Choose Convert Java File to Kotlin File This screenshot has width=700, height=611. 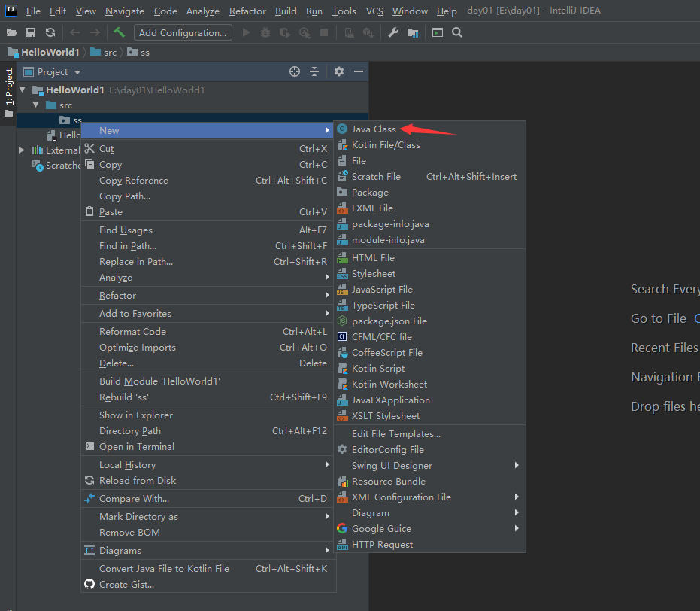point(208,569)
